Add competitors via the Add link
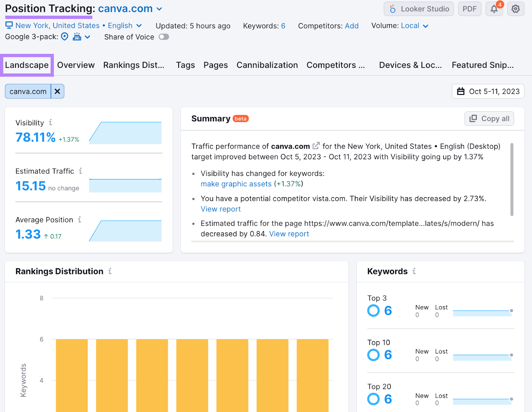Screen dimensions: 532x412 coord(352,26)
